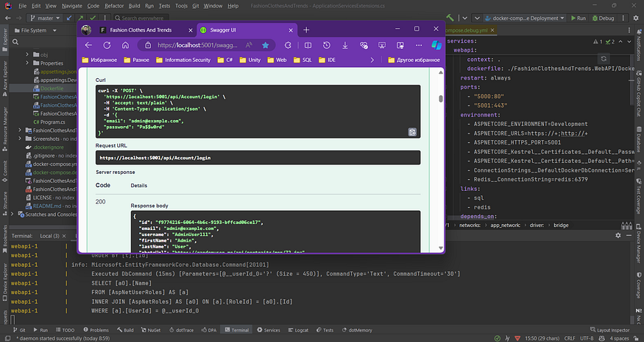Open the Refactor menu
The height and width of the screenshot is (342, 644).
pos(114,6)
